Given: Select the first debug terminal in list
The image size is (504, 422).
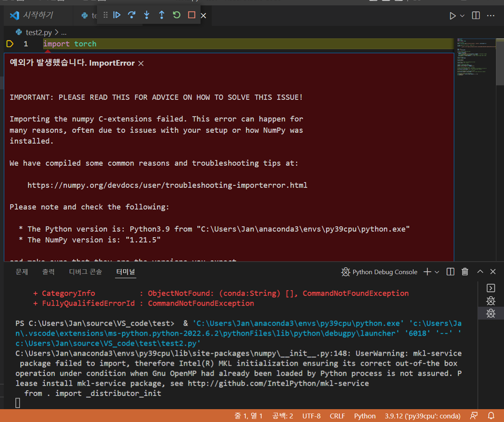Looking at the screenshot, I should tap(491, 301).
